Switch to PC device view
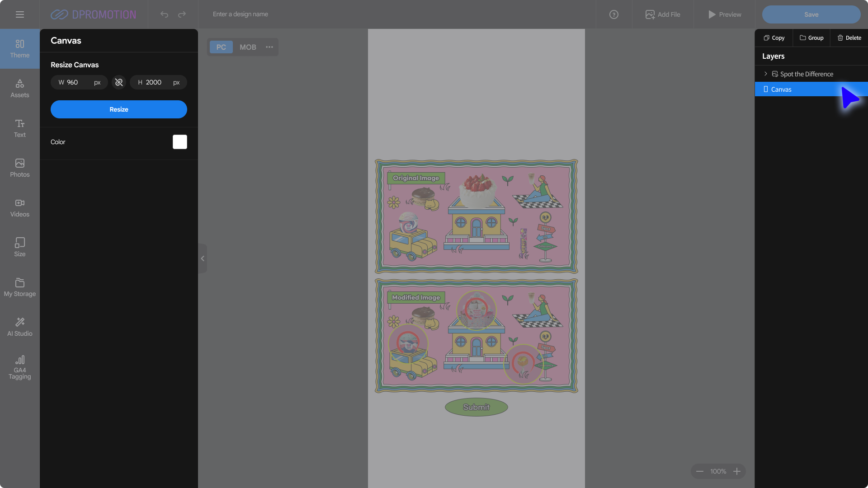Screen dimensions: 868x488 (221, 47)
